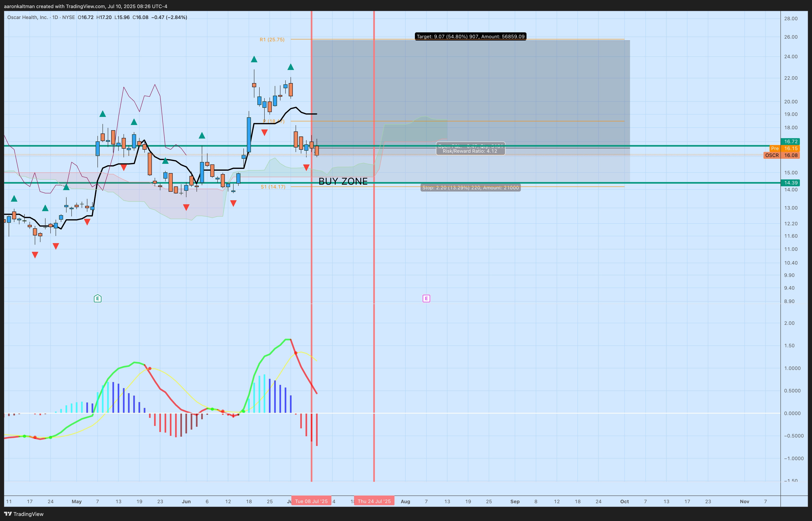
Task: Click the Target 9.07 (54.80%) label
Action: tap(470, 37)
